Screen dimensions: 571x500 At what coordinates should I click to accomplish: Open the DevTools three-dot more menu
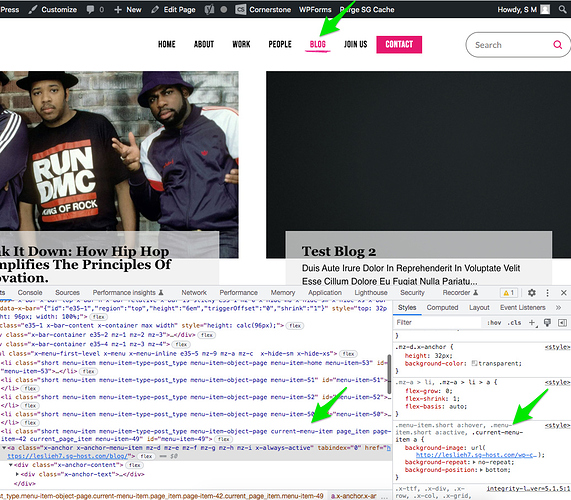[547, 293]
